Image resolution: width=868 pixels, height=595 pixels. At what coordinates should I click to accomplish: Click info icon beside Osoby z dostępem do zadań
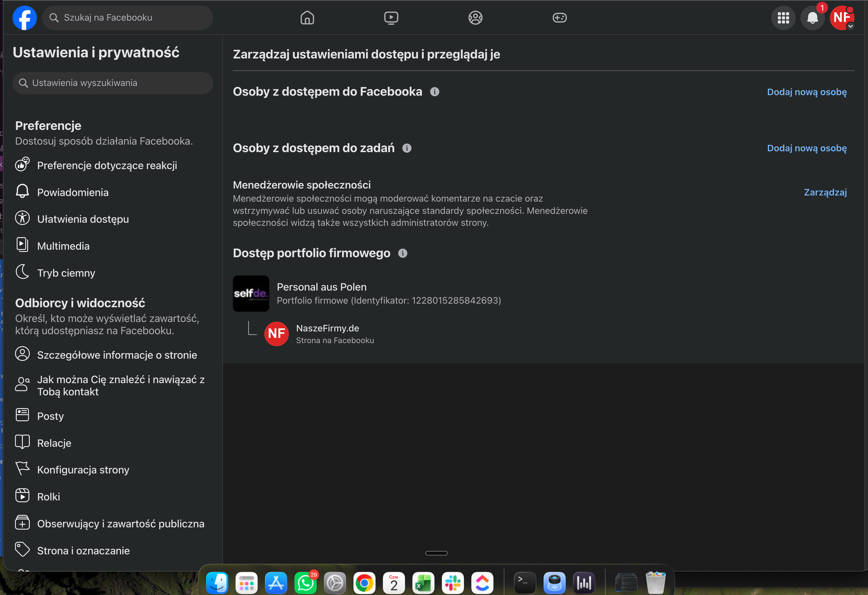coord(407,148)
